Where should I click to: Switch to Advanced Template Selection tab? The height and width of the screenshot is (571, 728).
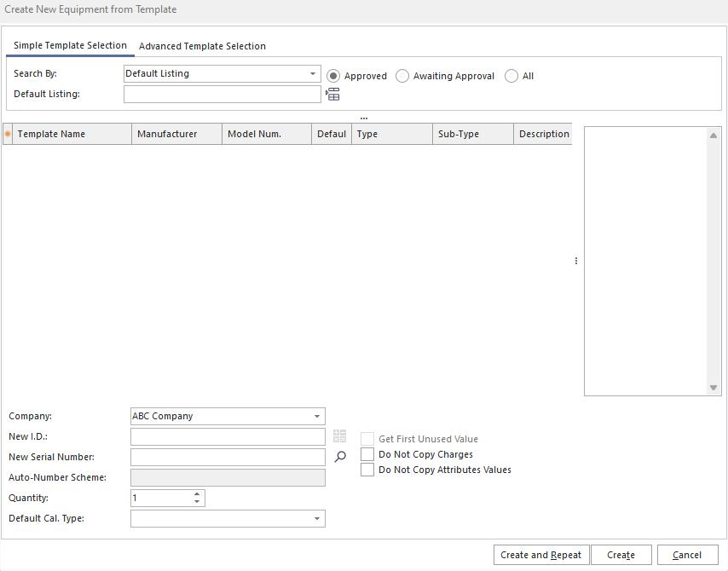pos(202,46)
